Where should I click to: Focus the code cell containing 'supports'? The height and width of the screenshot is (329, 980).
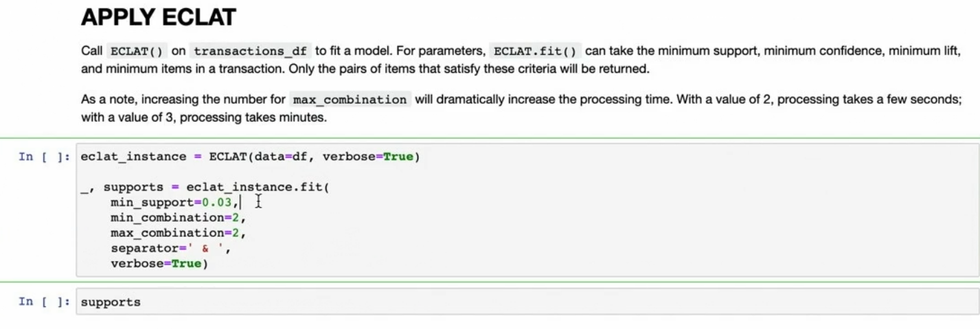coord(522,302)
